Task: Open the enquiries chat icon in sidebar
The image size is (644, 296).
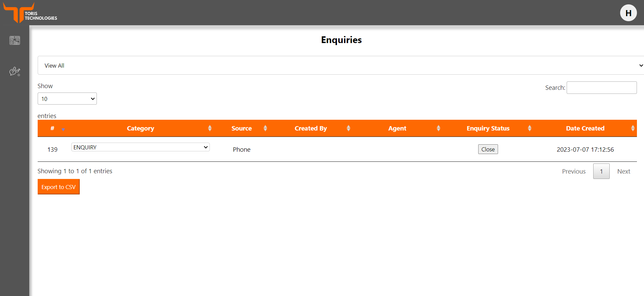Action: point(15,71)
